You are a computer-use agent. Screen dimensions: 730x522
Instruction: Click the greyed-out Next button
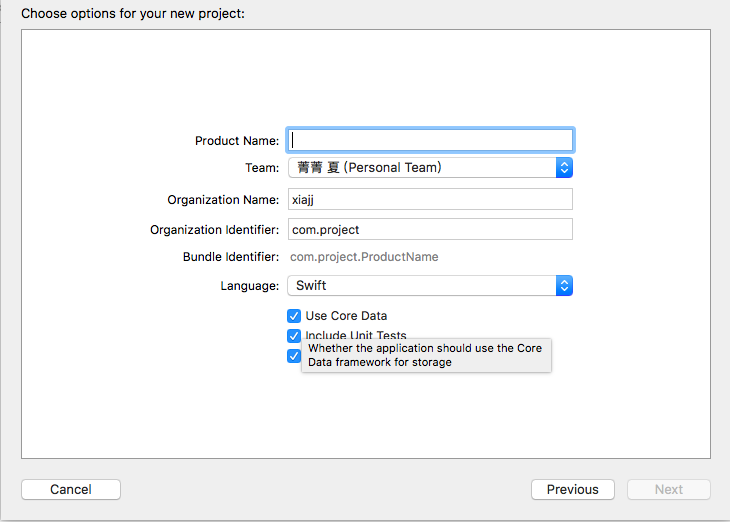(669, 490)
